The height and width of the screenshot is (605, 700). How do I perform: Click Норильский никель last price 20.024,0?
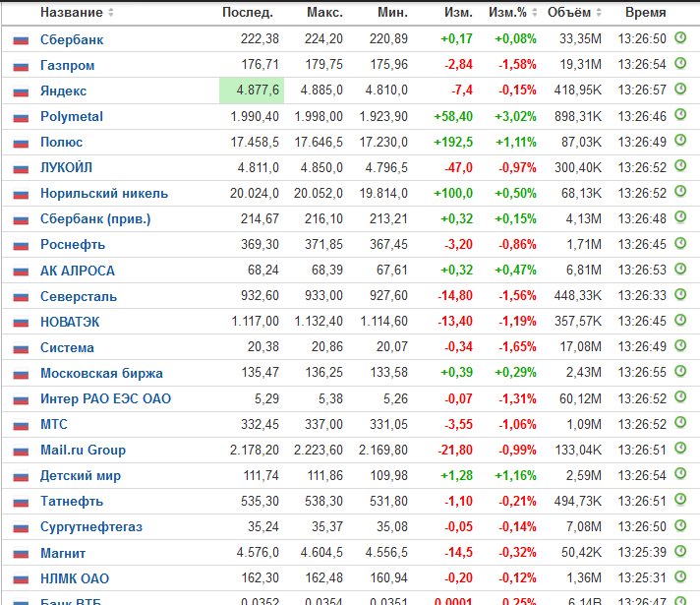(x=255, y=194)
